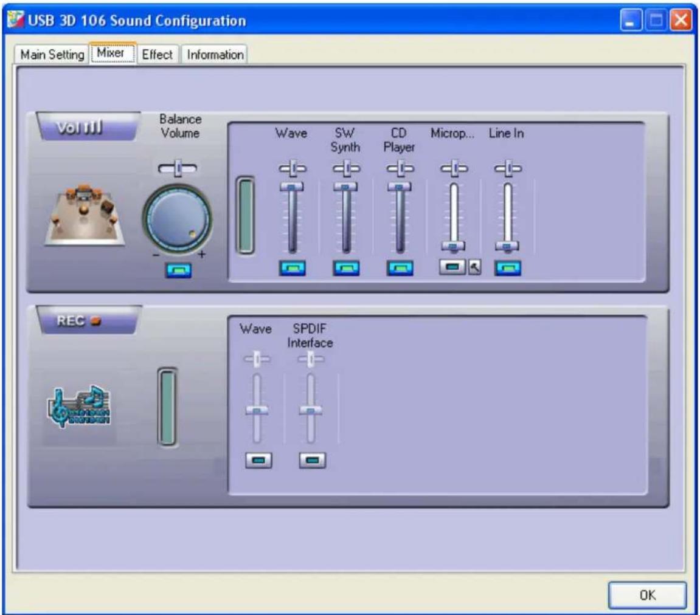Screen dimensions: 700x615
Task: Minimize the Sound Configuration window
Action: 630,20
